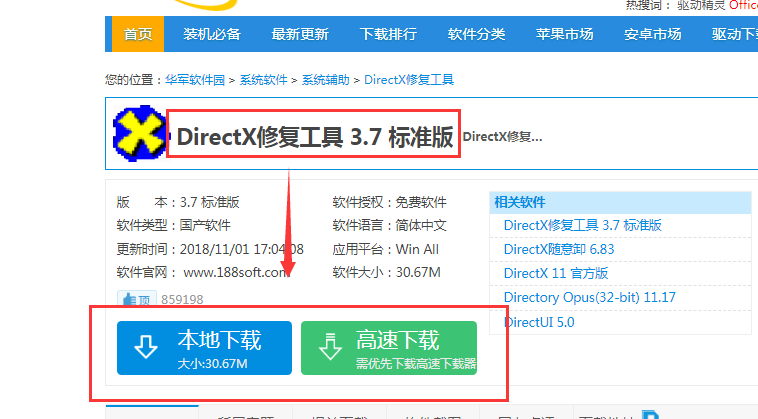758x419 pixels.
Task: Click the 系统辅助 breadcrumb link
Action: (325, 80)
